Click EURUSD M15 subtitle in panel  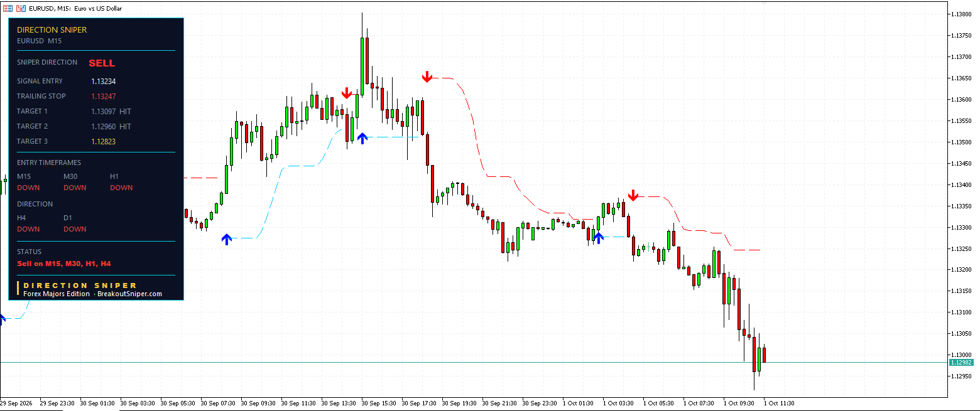tap(39, 41)
